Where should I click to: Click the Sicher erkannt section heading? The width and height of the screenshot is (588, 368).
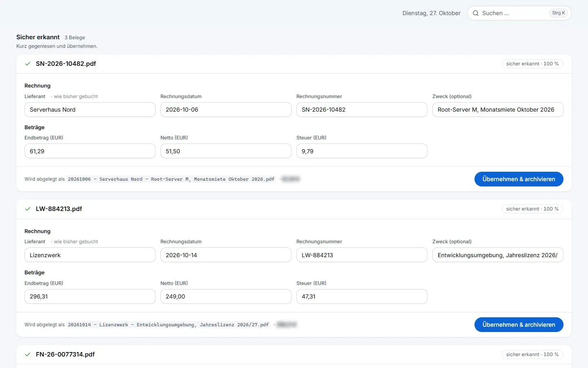click(38, 37)
